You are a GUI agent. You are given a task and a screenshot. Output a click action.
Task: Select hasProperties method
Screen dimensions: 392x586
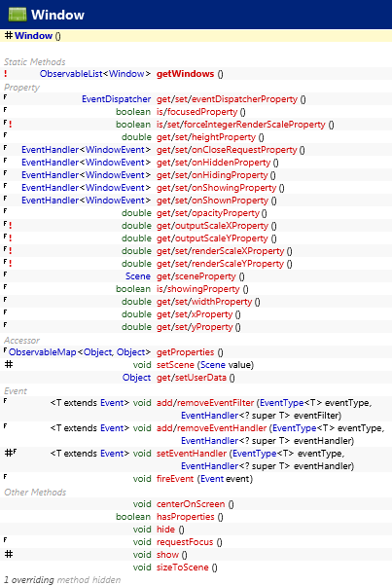(x=185, y=517)
